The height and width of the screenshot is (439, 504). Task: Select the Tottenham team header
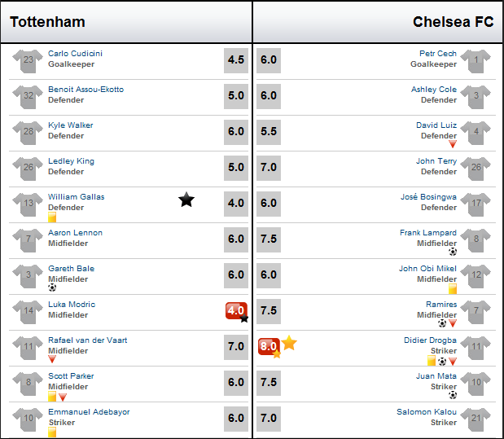(x=47, y=22)
